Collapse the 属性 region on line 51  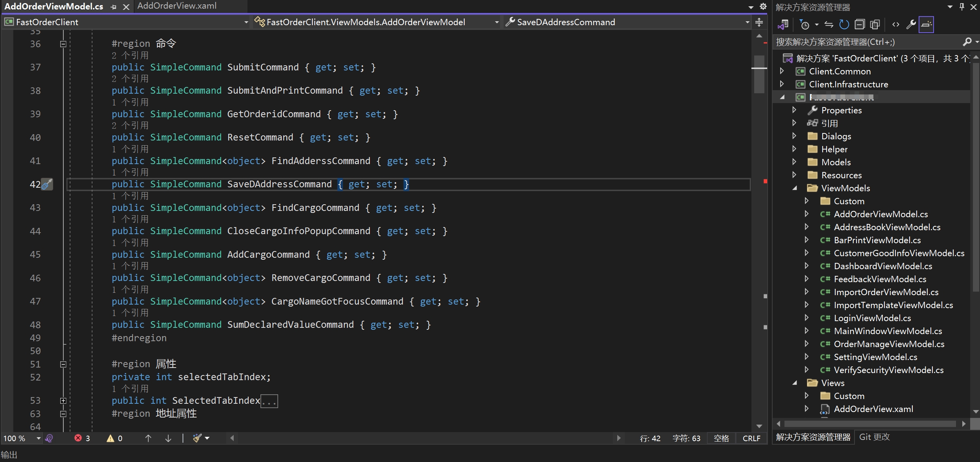point(63,364)
